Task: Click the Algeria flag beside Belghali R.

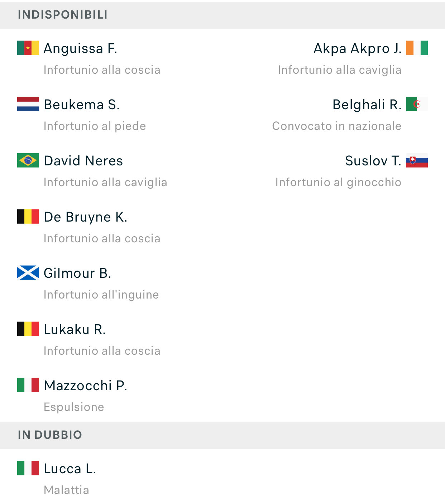Action: [417, 104]
